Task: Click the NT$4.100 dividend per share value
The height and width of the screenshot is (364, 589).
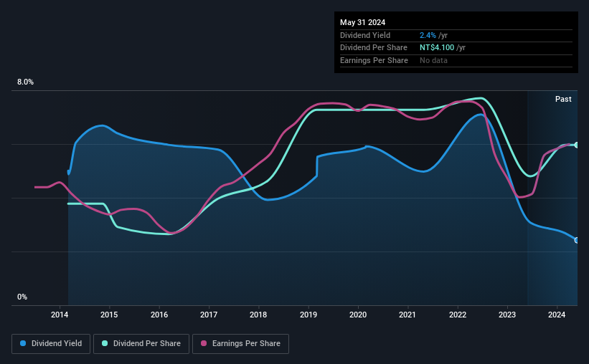Action: 437,48
